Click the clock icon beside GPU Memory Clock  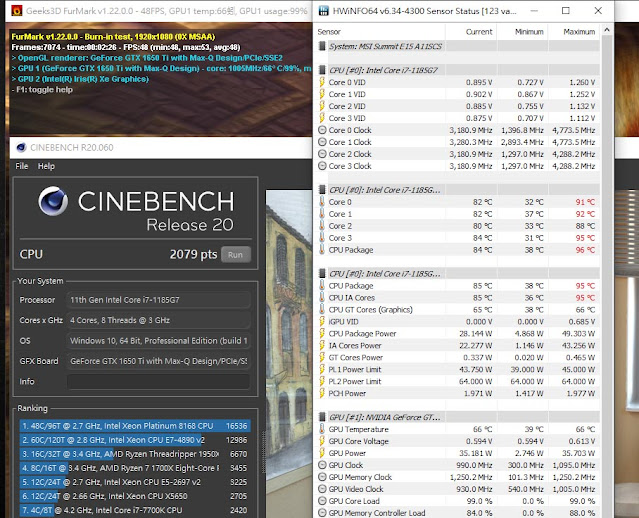[x=322, y=477]
